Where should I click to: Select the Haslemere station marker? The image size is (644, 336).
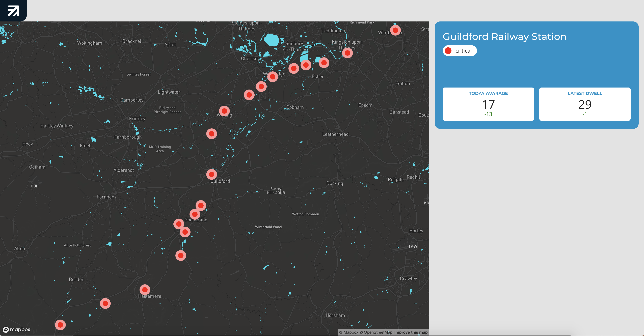[145, 290]
